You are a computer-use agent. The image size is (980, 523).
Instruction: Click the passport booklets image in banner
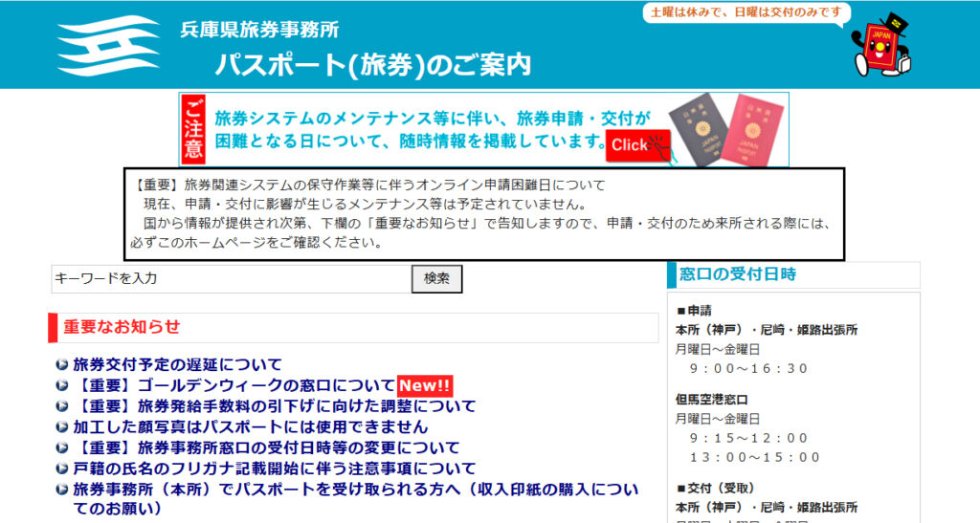725,129
